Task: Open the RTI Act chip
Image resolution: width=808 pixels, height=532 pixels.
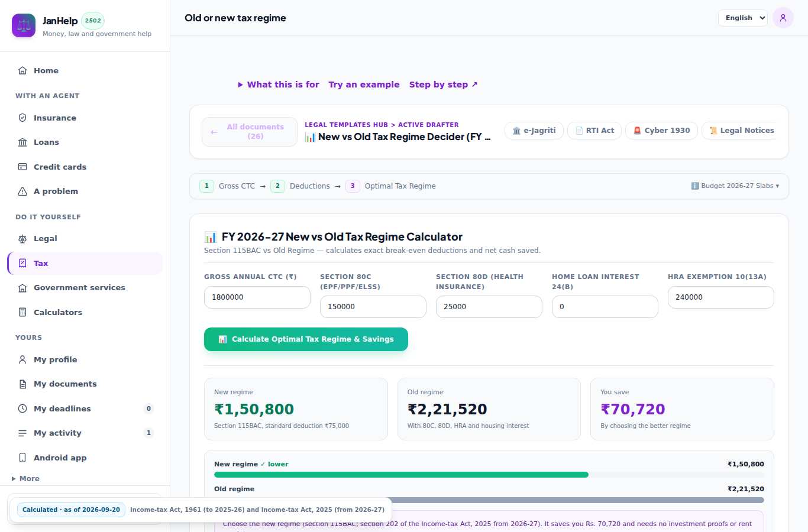Action: point(594,131)
